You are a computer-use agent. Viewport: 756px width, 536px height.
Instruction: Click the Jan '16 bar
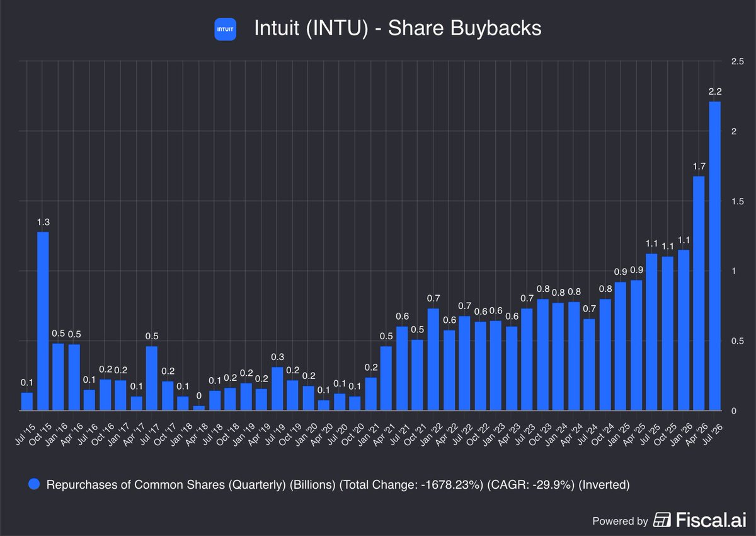[58, 377]
